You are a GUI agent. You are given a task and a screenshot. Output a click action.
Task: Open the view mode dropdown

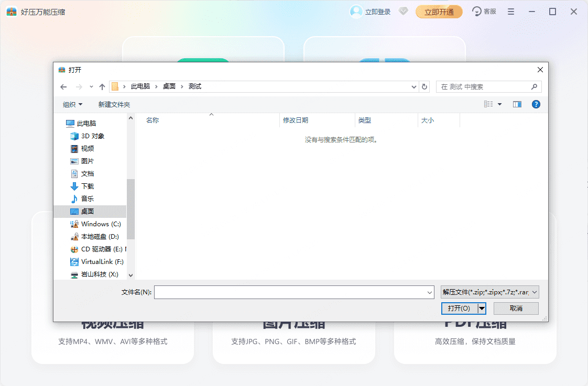(x=499, y=104)
